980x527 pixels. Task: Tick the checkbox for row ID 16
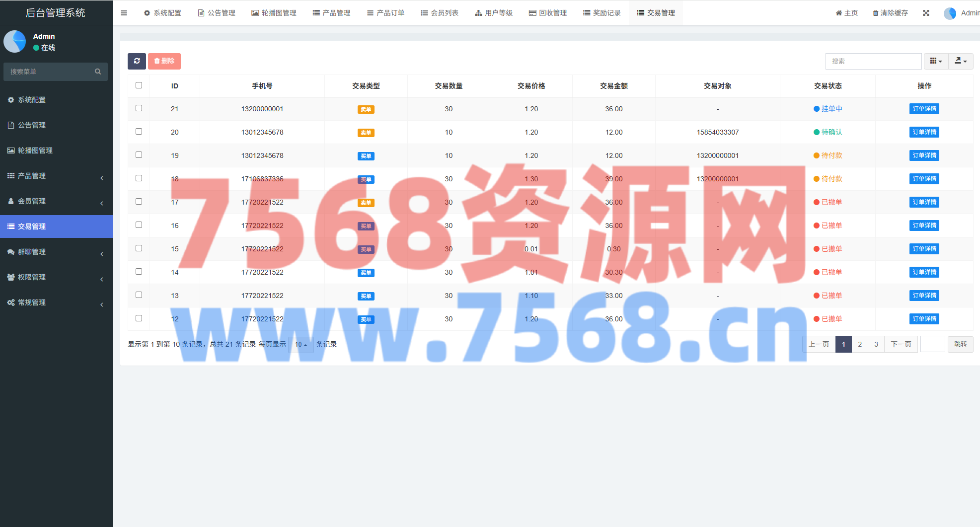pos(139,225)
